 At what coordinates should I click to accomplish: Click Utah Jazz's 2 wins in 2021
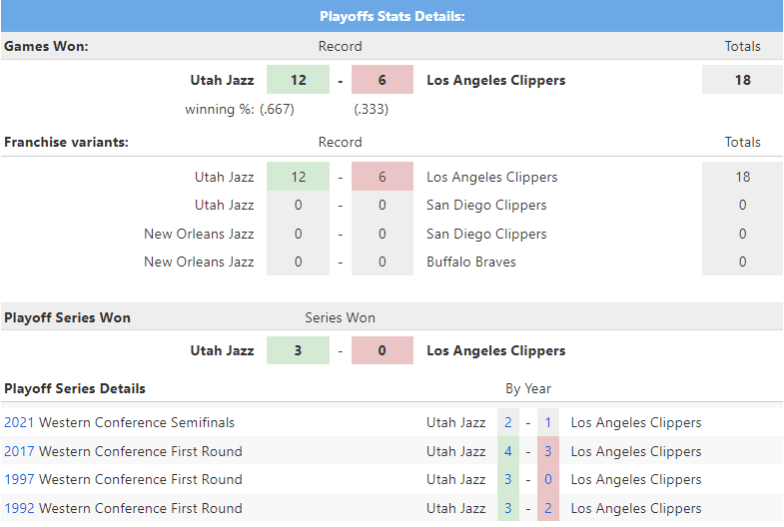tap(508, 423)
